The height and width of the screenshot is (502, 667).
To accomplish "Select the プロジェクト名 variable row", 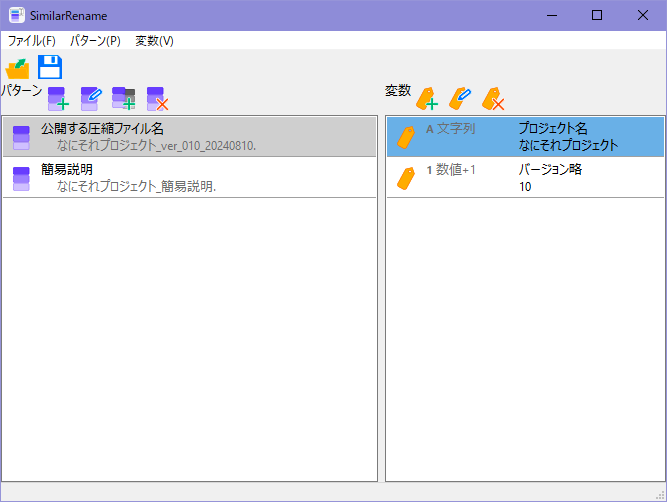I will [x=525, y=137].
